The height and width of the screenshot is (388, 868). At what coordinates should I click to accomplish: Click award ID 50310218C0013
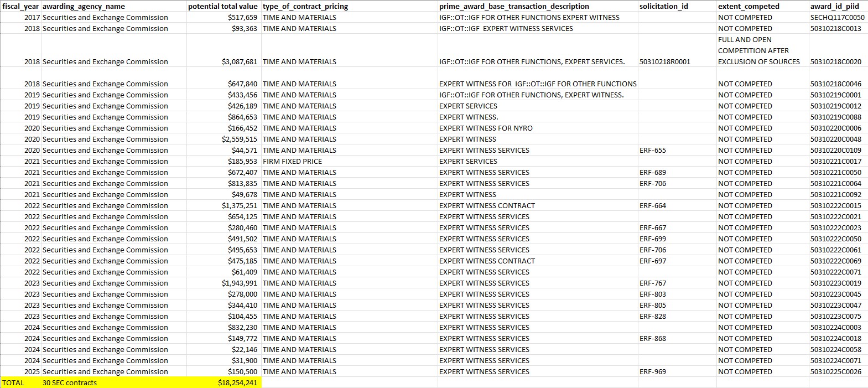point(838,28)
